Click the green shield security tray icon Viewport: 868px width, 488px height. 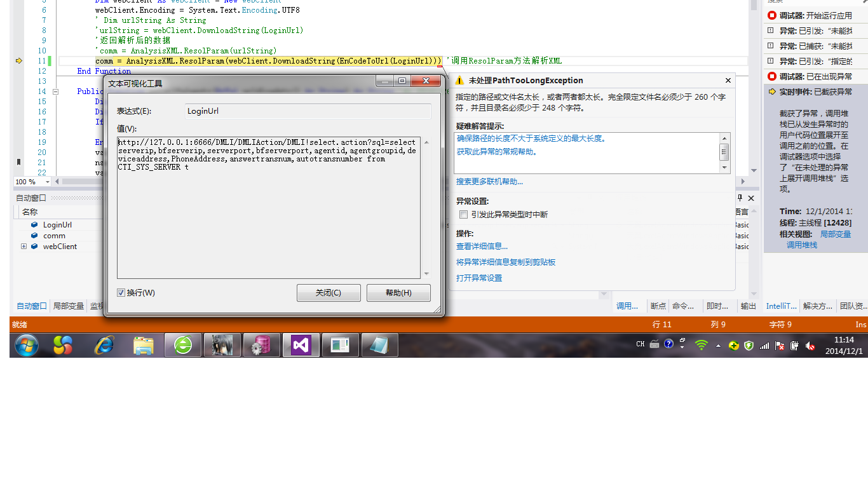tap(749, 346)
